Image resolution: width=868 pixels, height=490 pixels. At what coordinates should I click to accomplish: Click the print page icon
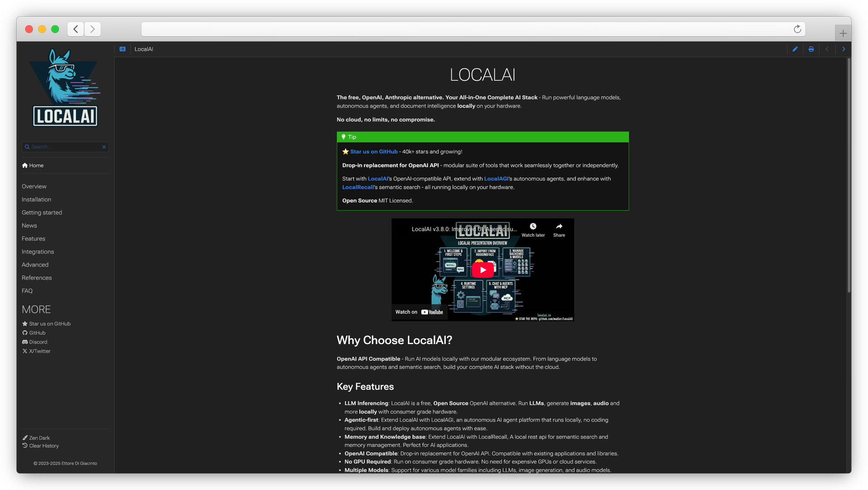(811, 49)
